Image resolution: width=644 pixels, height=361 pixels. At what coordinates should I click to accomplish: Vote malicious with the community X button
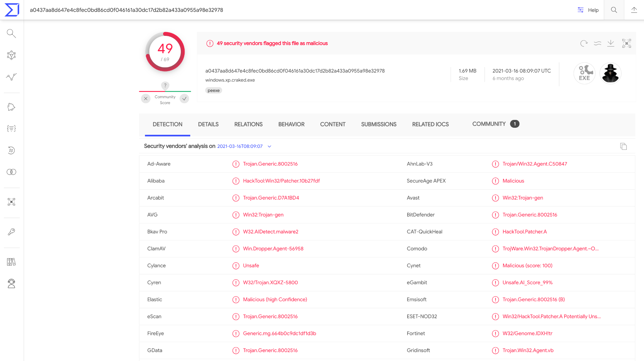(146, 99)
